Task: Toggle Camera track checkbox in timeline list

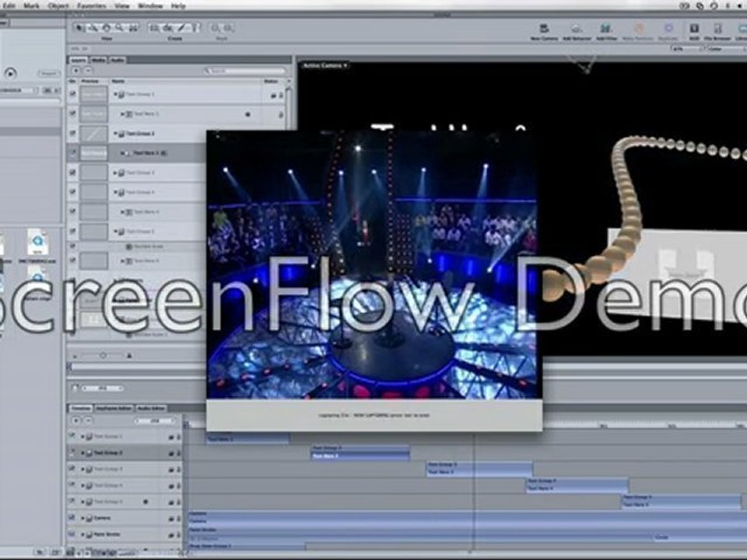Action: point(72,518)
